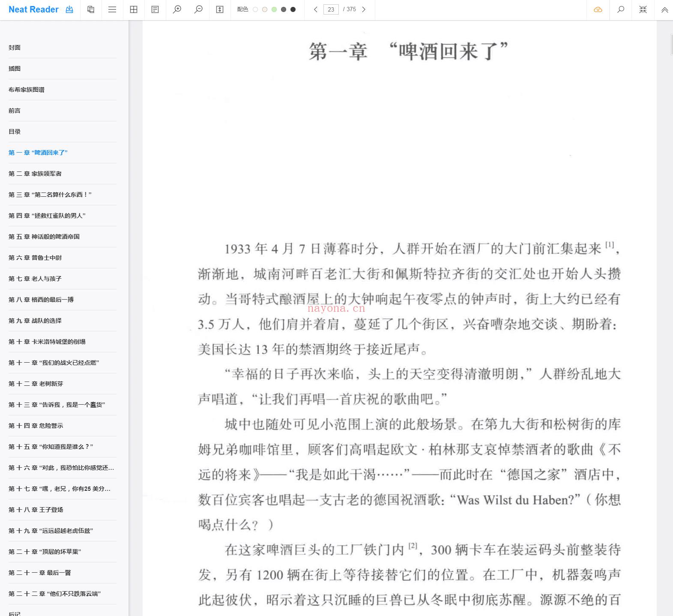Viewport: 673px width, 616px height.
Task: Go to the next page arrow
Action: tap(364, 9)
